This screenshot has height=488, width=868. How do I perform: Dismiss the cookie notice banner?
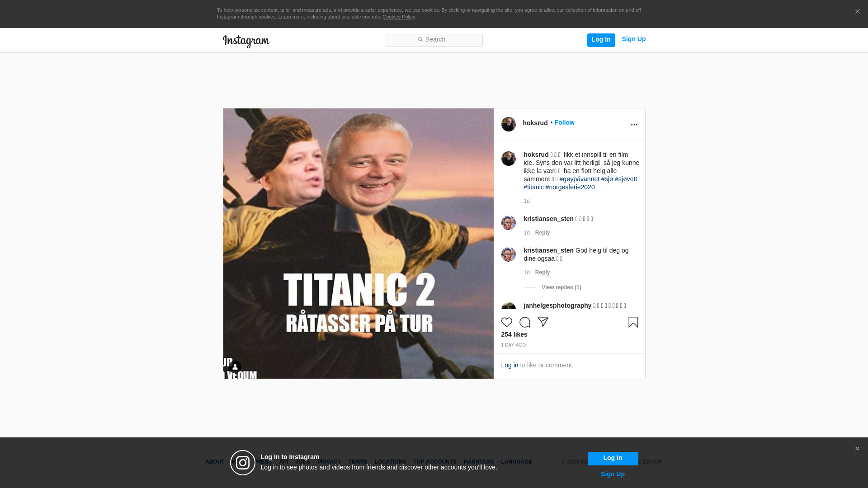point(857,11)
